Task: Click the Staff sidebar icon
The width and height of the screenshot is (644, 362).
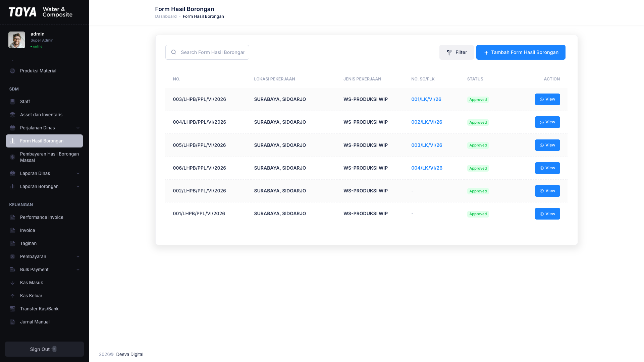Action: click(x=12, y=102)
